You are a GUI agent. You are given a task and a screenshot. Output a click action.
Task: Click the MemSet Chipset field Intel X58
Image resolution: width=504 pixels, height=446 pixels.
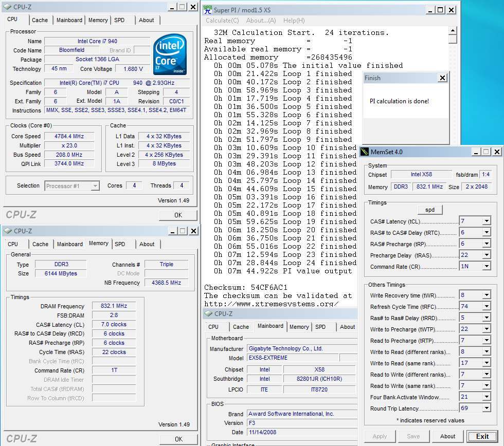tap(421, 174)
